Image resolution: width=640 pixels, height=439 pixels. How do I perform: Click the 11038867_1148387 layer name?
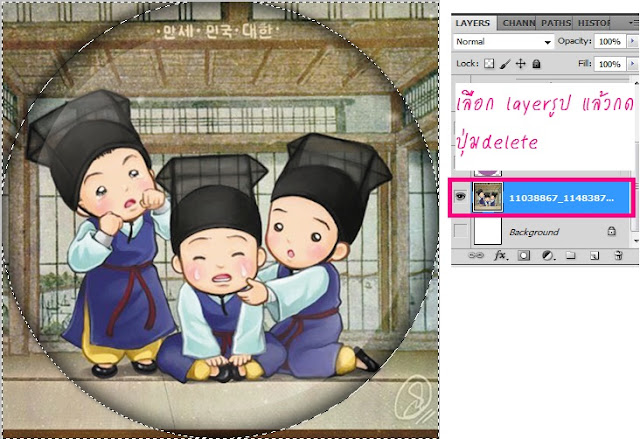tap(561, 198)
